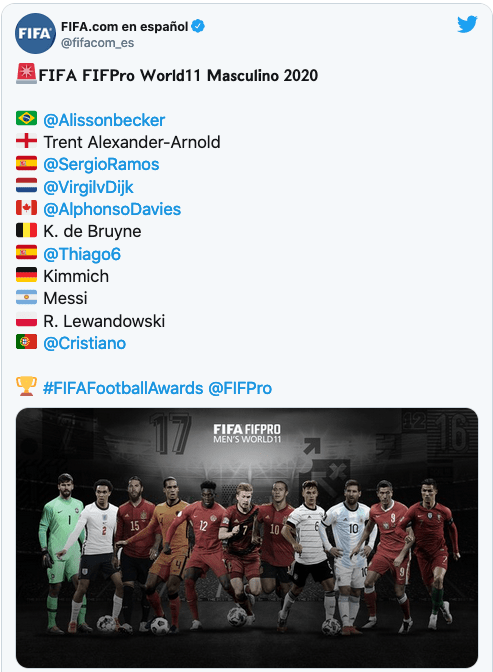Open the @Alissonbecker mention
The image size is (493, 672).
(104, 120)
